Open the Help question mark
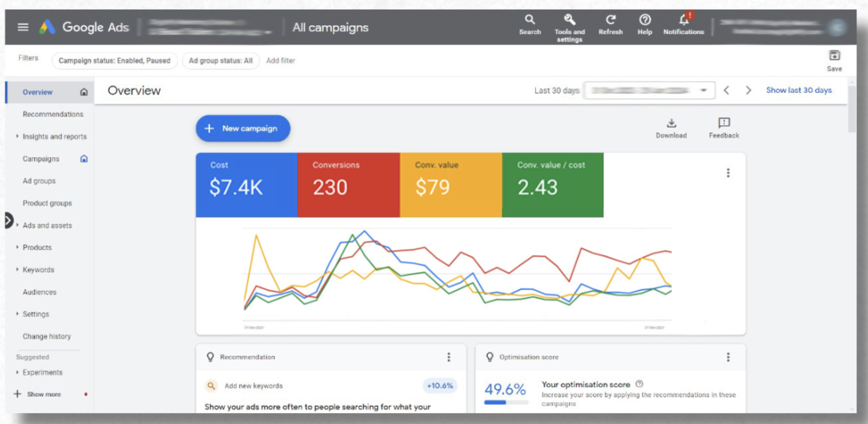Image resolution: width=868 pixels, height=424 pixels. click(x=645, y=25)
